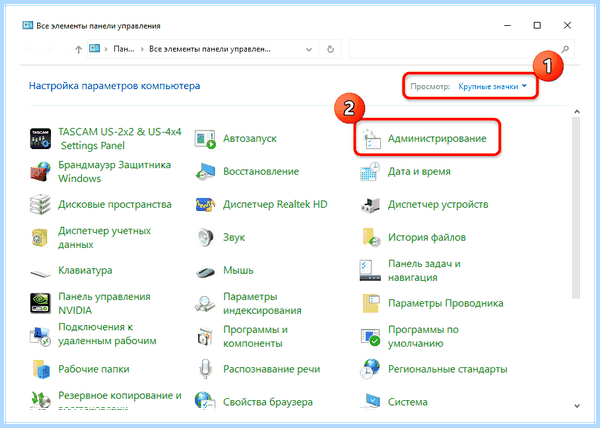Click Брандмауэр Защитника Windows icon
Viewport: 600px width, 428px height.
coord(40,171)
